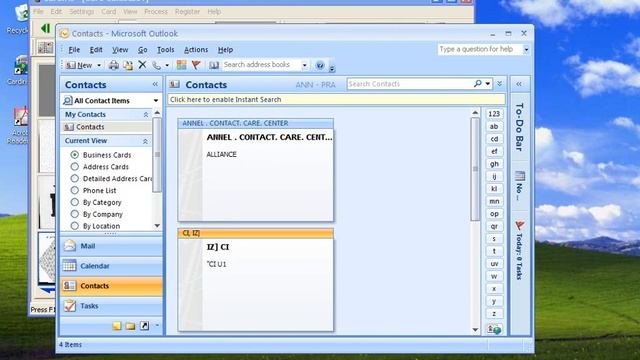Expand the To-Do Bar with double chevron

pyautogui.click(x=519, y=84)
